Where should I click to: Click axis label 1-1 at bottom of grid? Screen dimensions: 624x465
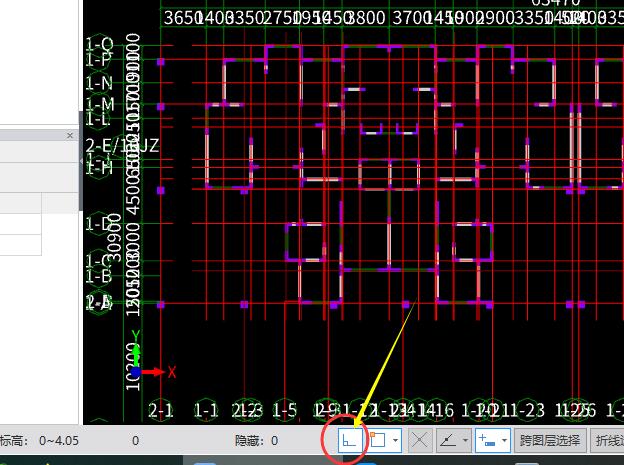pyautogui.click(x=205, y=410)
